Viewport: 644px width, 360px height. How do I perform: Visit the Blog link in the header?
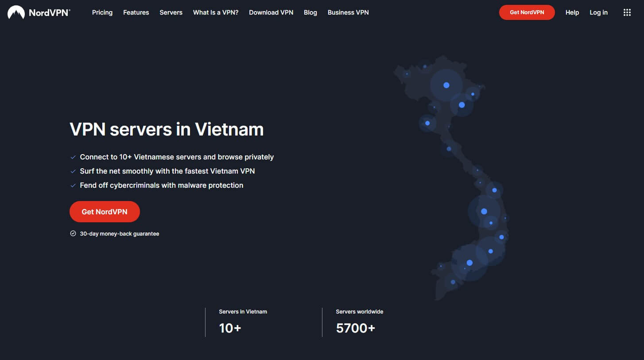[310, 12]
